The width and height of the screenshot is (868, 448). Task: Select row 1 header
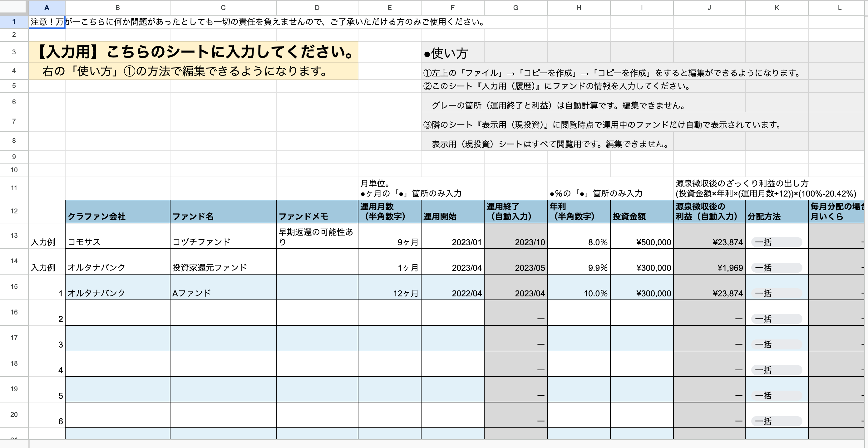pos(14,22)
